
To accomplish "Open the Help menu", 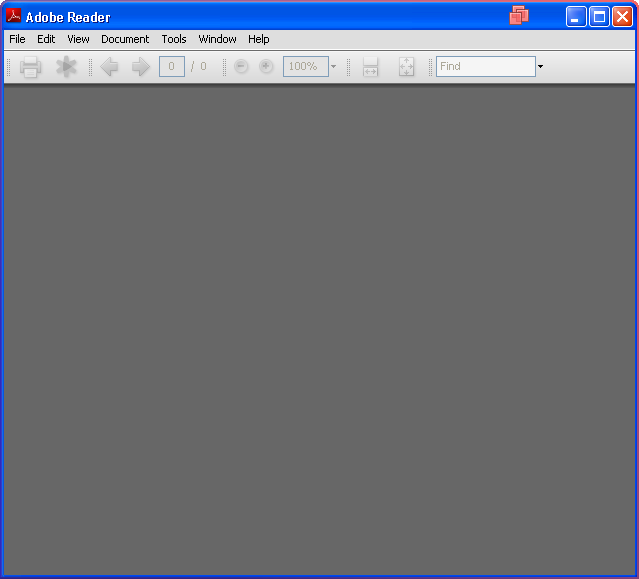I will pyautogui.click(x=259, y=39).
